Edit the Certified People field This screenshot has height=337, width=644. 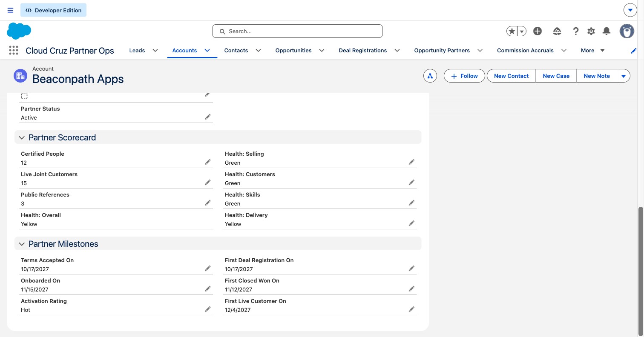(208, 162)
